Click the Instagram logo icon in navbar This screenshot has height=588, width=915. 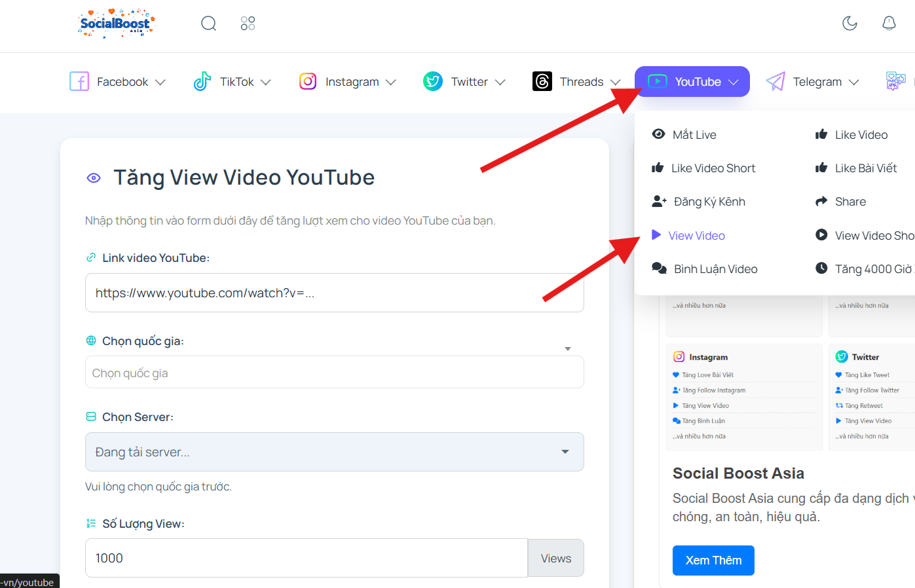point(308,81)
